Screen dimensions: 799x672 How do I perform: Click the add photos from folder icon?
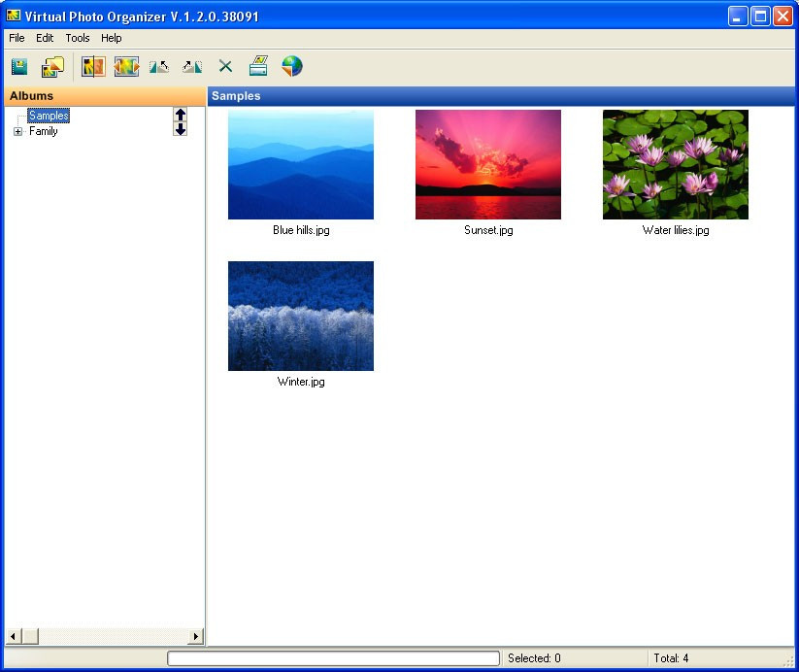point(53,66)
